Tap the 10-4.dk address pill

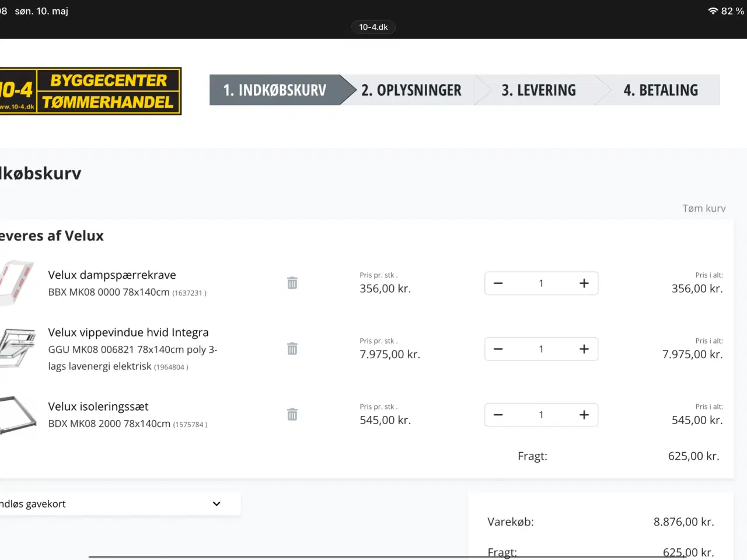point(373,27)
